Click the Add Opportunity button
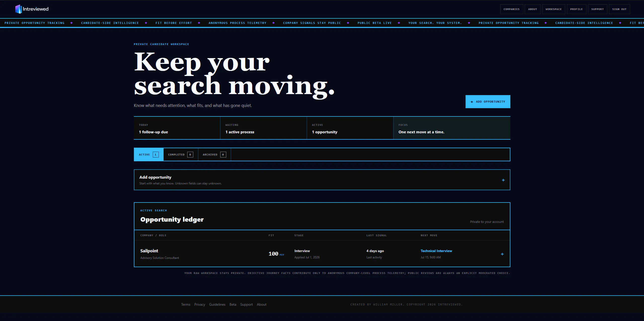The image size is (644, 321). click(x=488, y=102)
